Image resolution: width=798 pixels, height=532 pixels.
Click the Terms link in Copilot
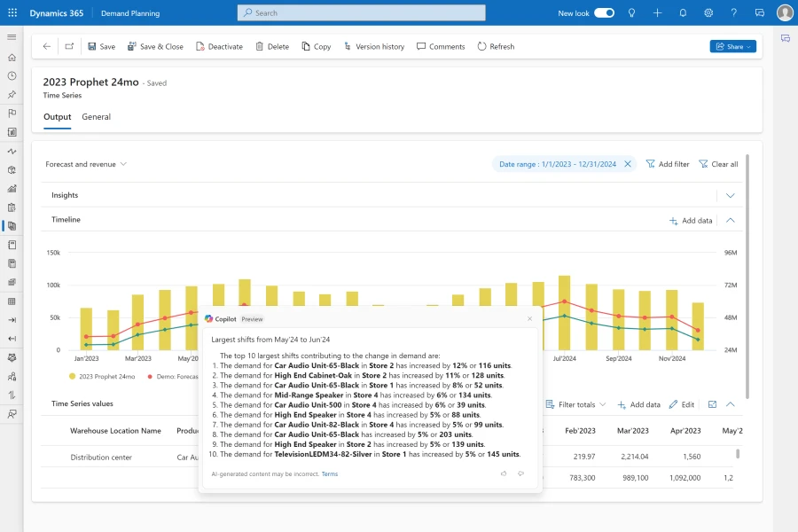[329, 473]
